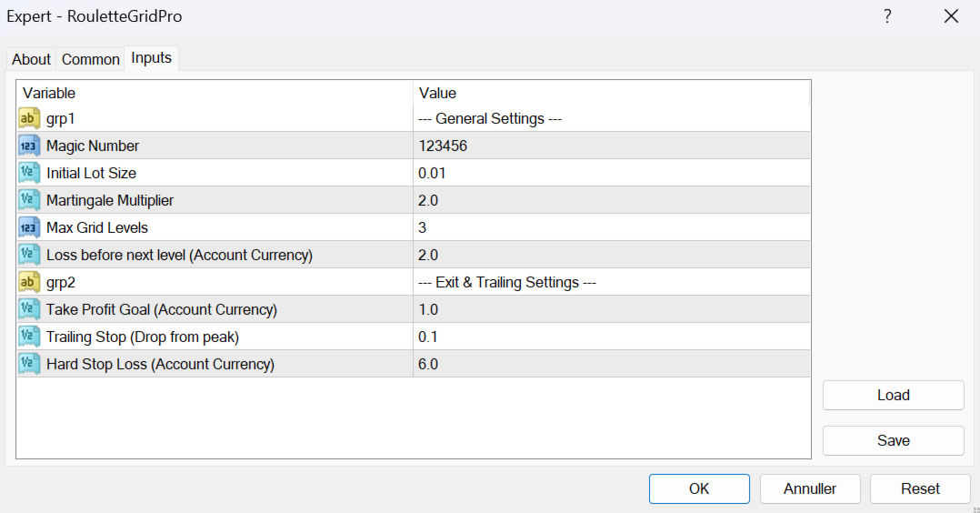980x513 pixels.
Task: Open the Common tab
Action: point(91,59)
